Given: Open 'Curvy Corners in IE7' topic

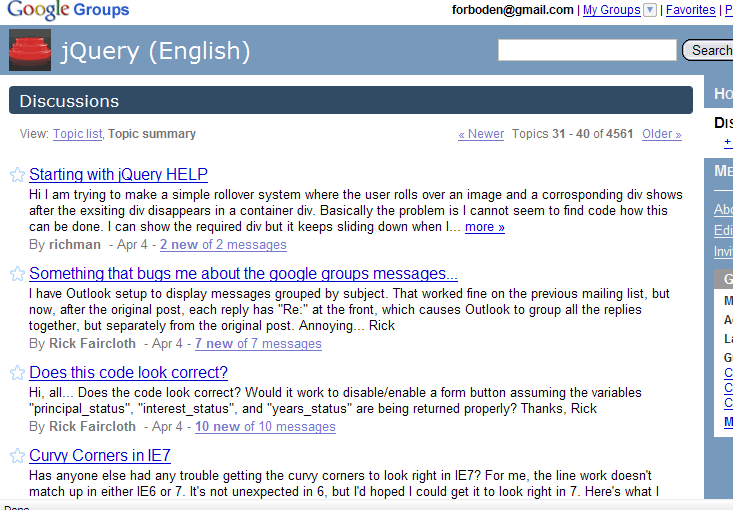Looking at the screenshot, I should (x=100, y=455).
